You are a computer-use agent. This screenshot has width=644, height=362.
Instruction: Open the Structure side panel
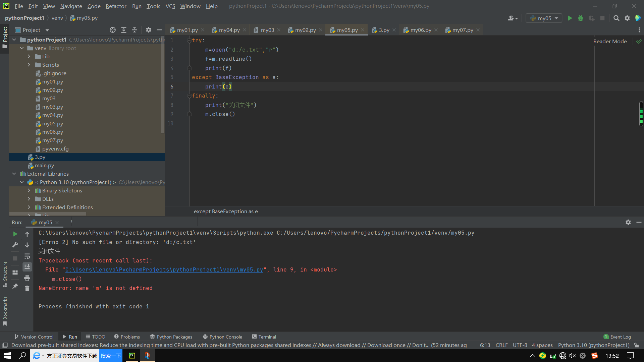(5, 274)
